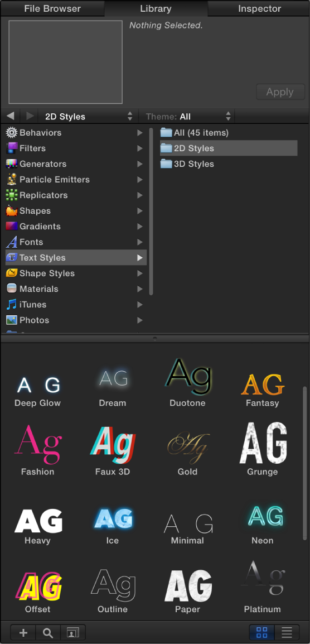Viewport: 310px width, 644px height.
Task: Select the Replicators icon
Action: point(12,195)
